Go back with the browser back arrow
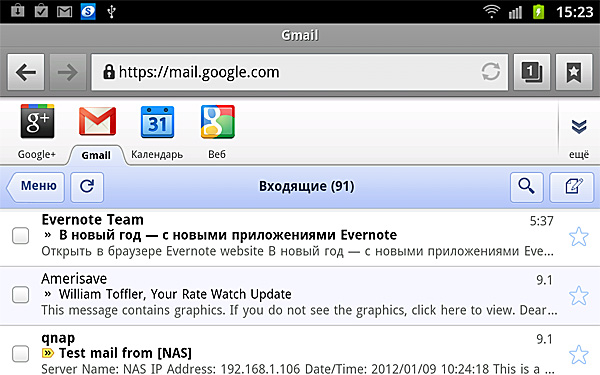This screenshot has width=600, height=375. pos(26,72)
